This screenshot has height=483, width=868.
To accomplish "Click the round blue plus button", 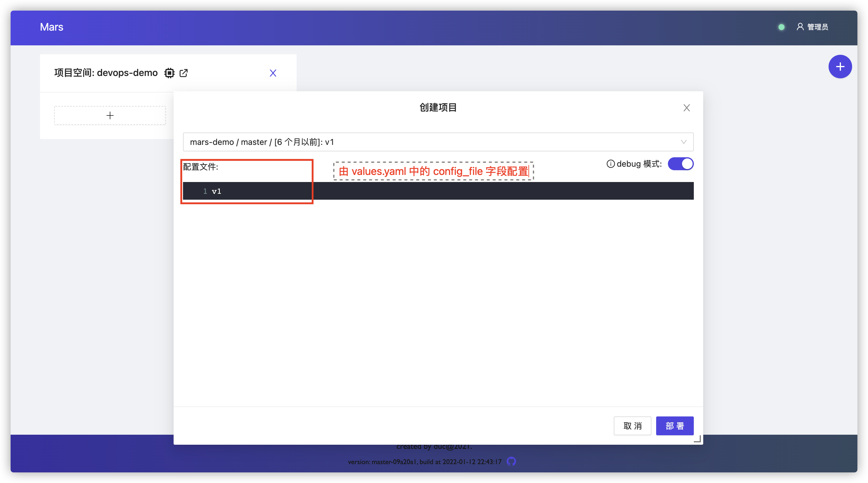I will pos(840,67).
